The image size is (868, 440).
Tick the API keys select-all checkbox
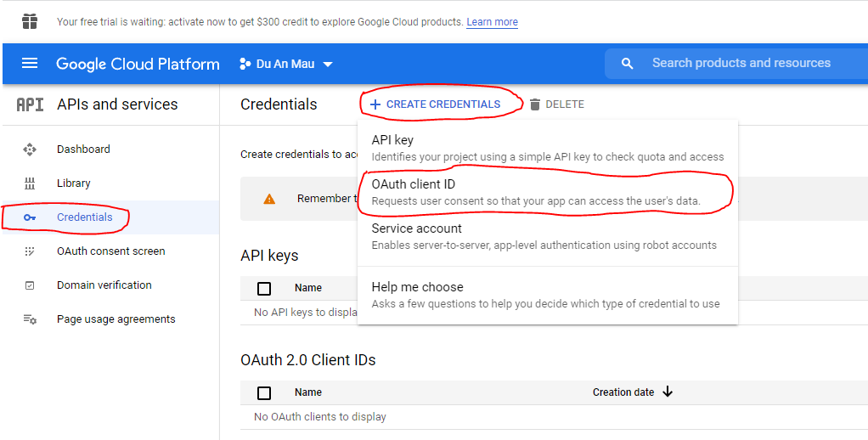[264, 289]
